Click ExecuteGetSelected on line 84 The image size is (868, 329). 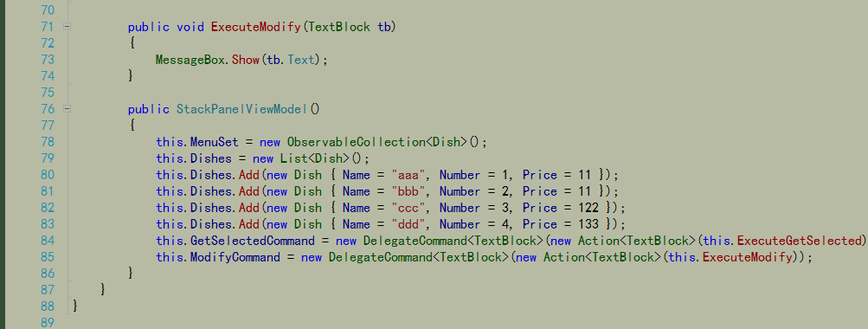[x=800, y=241]
